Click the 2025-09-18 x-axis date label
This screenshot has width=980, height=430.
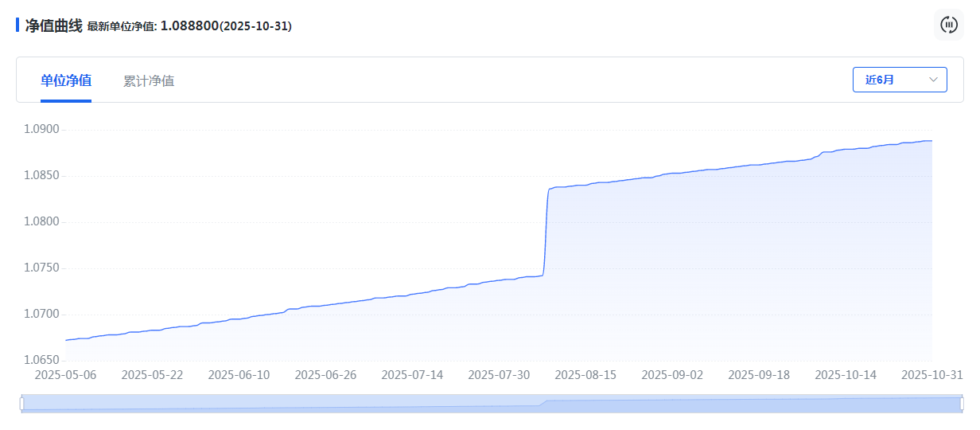click(759, 374)
